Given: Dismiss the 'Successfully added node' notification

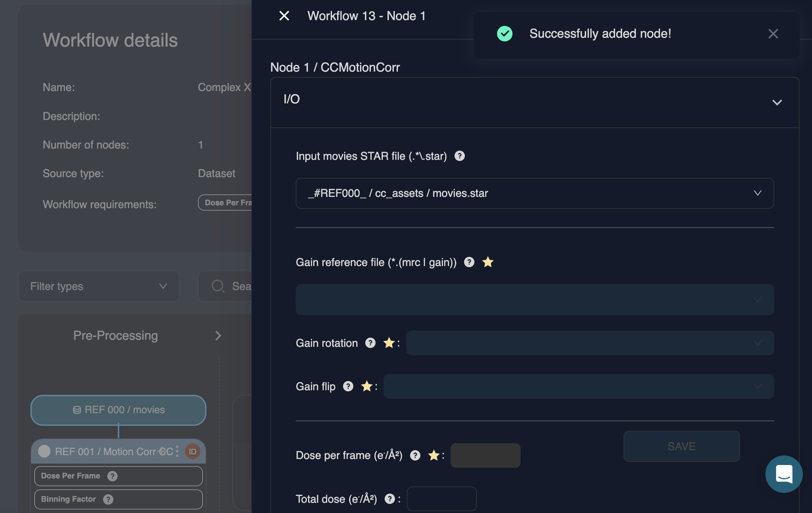Looking at the screenshot, I should point(773,34).
